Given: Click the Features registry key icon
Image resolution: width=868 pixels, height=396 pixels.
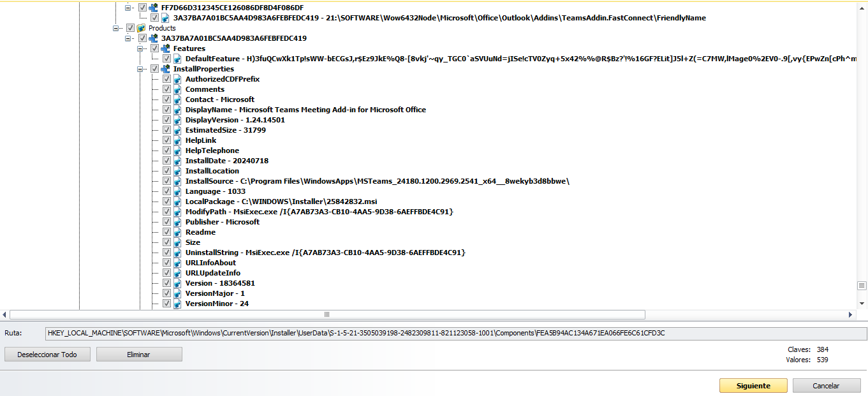Looking at the screenshot, I should click(x=166, y=48).
